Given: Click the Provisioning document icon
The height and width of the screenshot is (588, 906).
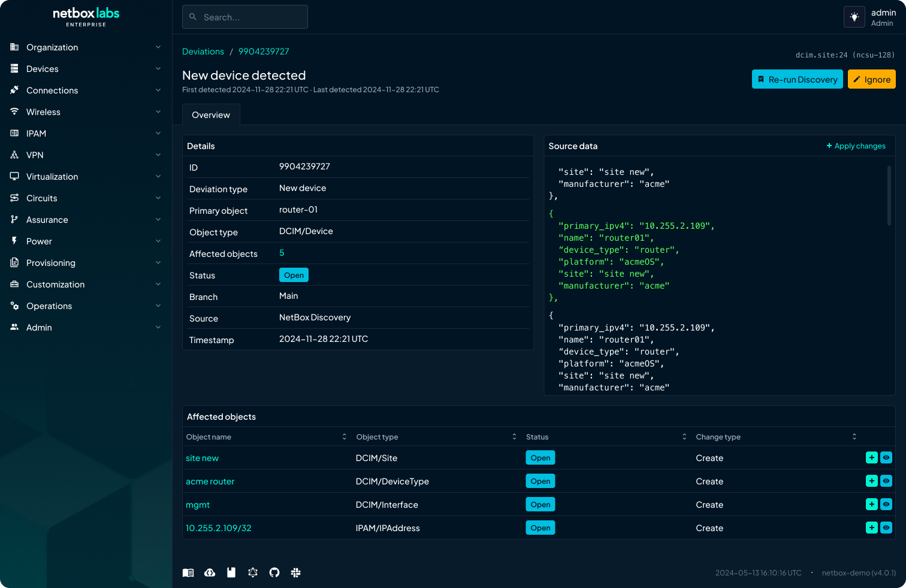Looking at the screenshot, I should coord(14,262).
